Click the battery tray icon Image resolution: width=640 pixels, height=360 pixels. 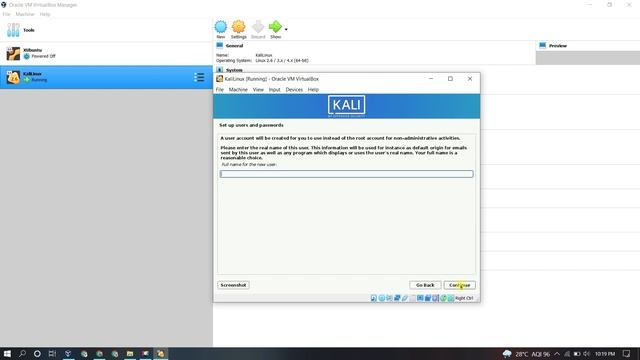click(x=577, y=353)
